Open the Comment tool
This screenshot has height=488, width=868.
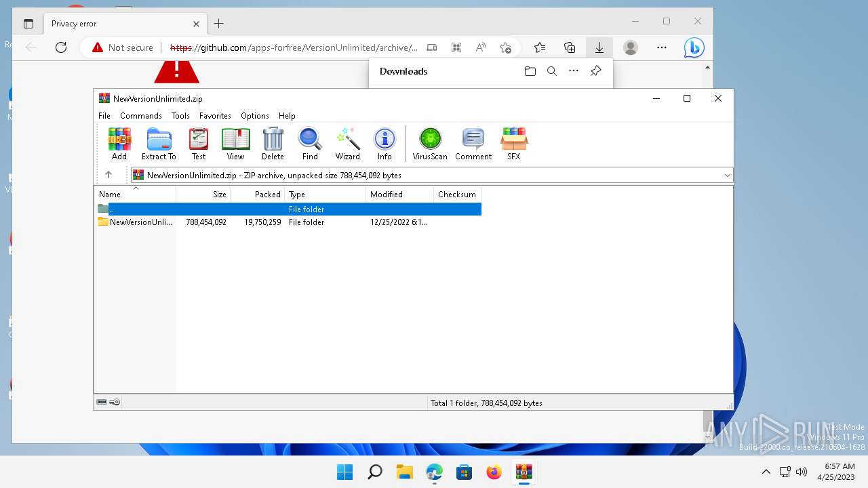(473, 144)
